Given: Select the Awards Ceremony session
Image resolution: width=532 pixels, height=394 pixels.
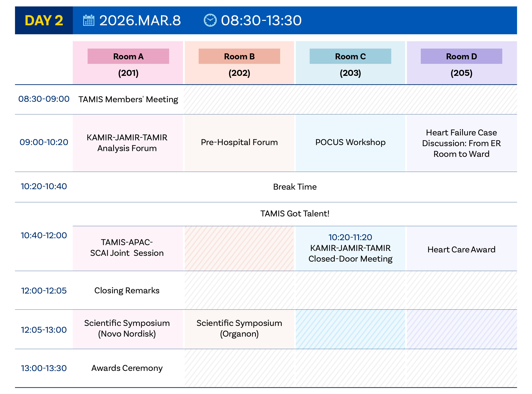Looking at the screenshot, I should pyautogui.click(x=127, y=368).
